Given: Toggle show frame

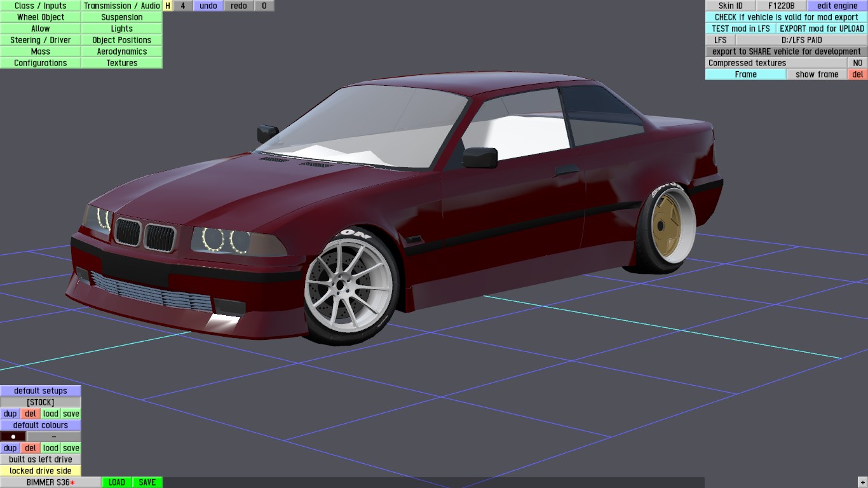Looking at the screenshot, I should 817,74.
